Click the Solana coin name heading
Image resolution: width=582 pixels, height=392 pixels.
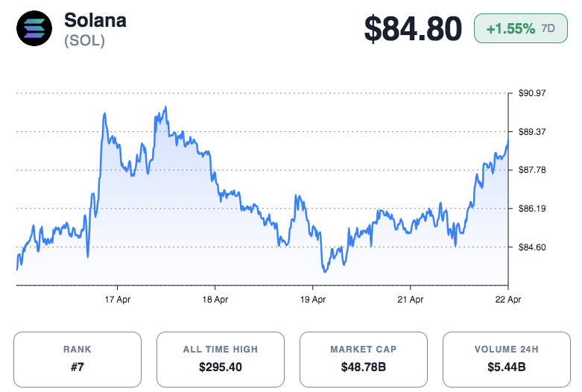(95, 20)
